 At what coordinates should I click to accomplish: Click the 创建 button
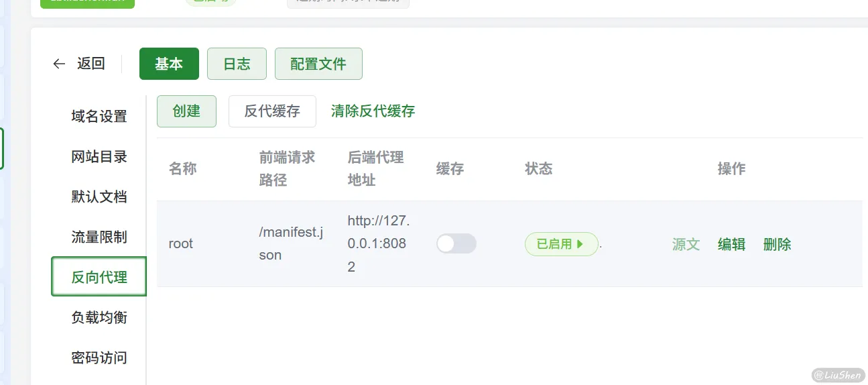(186, 111)
